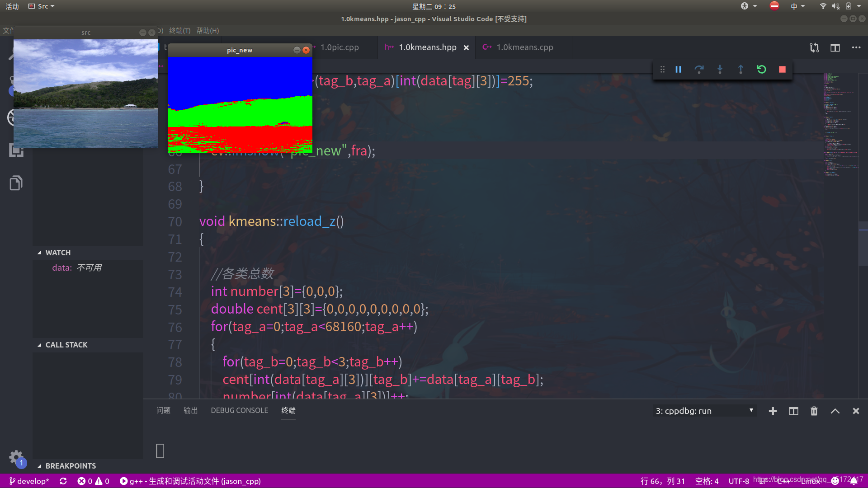Pause the debugging session
This screenshot has width=868, height=488.
pyautogui.click(x=678, y=70)
